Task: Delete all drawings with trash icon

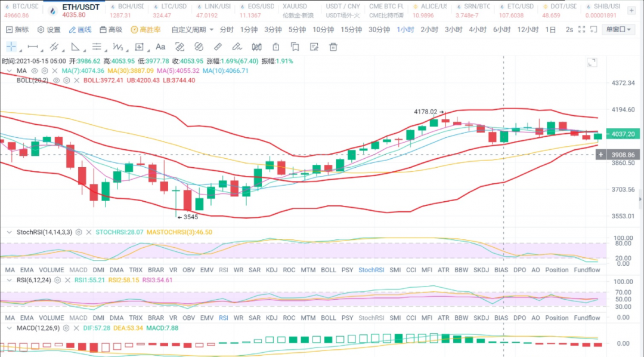Action: coord(333,47)
